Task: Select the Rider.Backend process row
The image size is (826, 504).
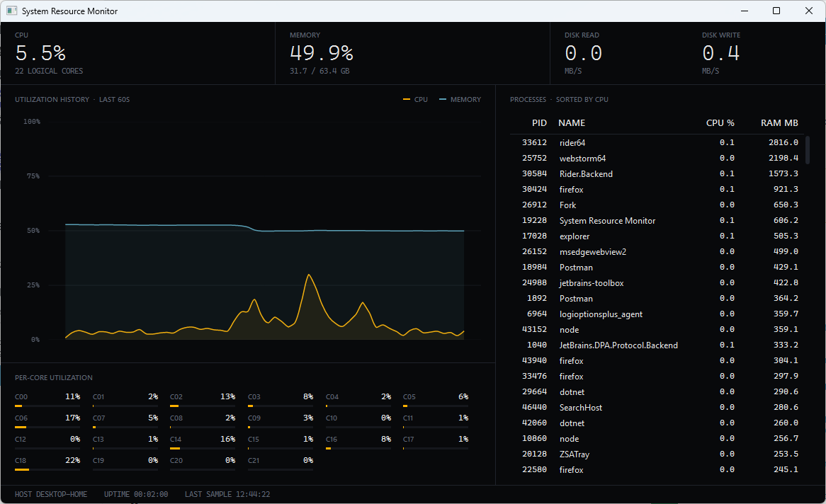Action: coord(658,174)
